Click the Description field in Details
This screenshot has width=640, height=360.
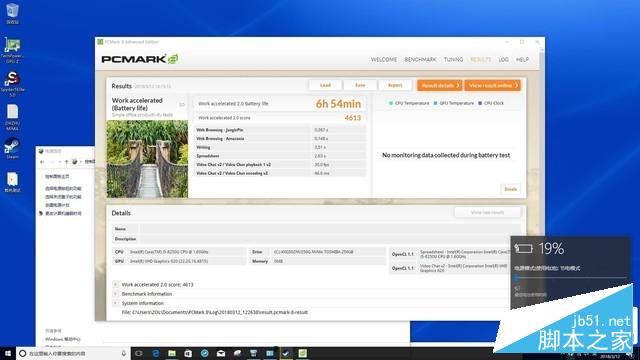329,239
